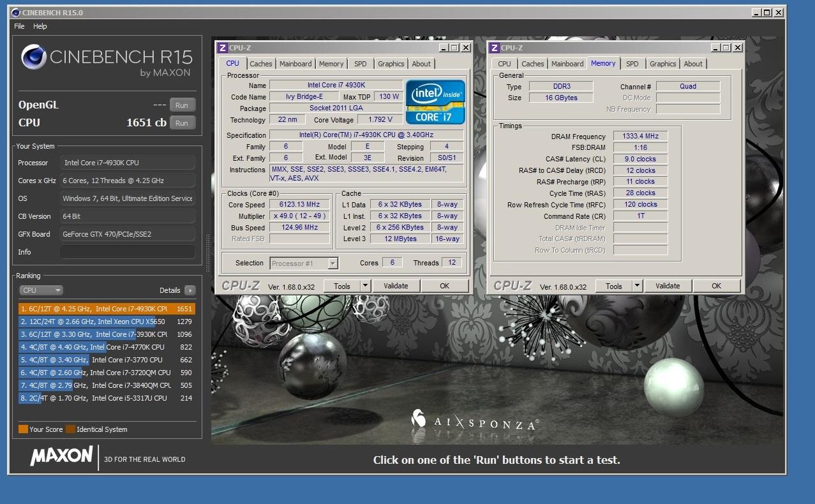
Task: Click Validate in left CPU-Z window
Action: (x=396, y=286)
